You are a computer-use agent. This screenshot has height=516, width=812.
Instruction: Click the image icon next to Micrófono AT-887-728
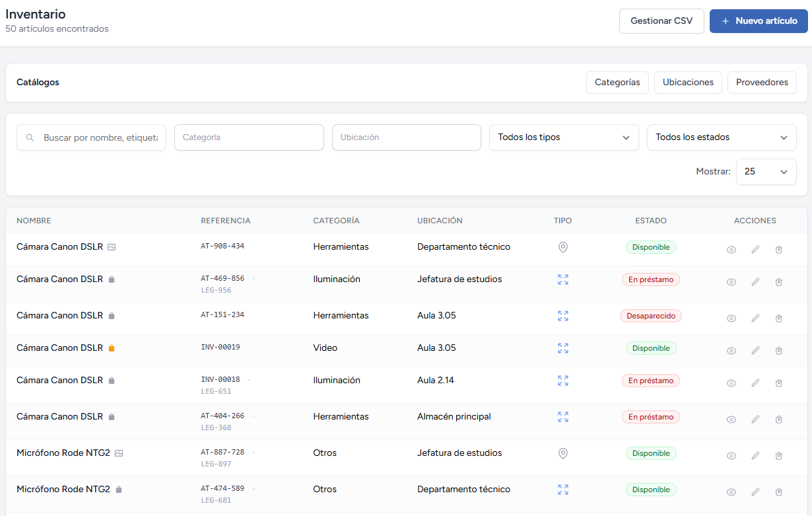coord(119,453)
